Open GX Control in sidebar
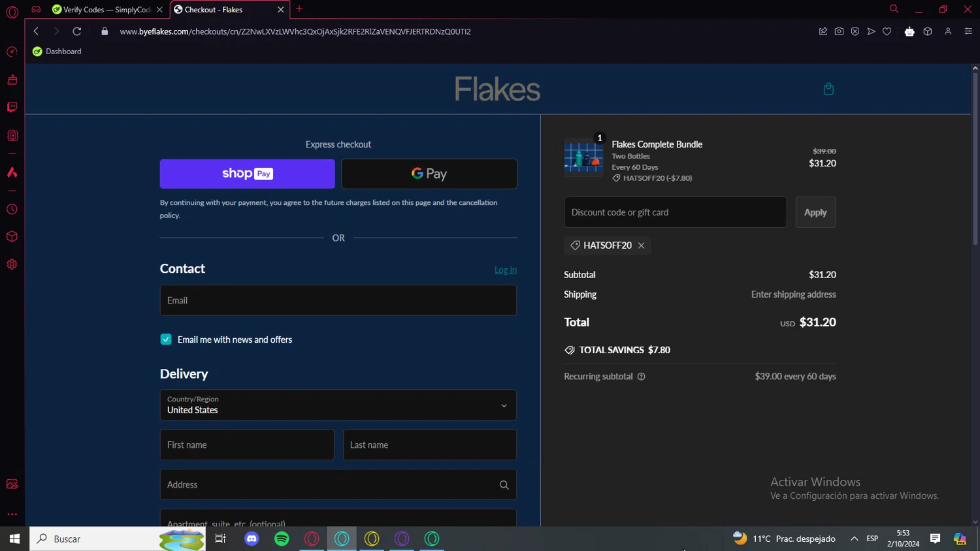 pos(12,52)
